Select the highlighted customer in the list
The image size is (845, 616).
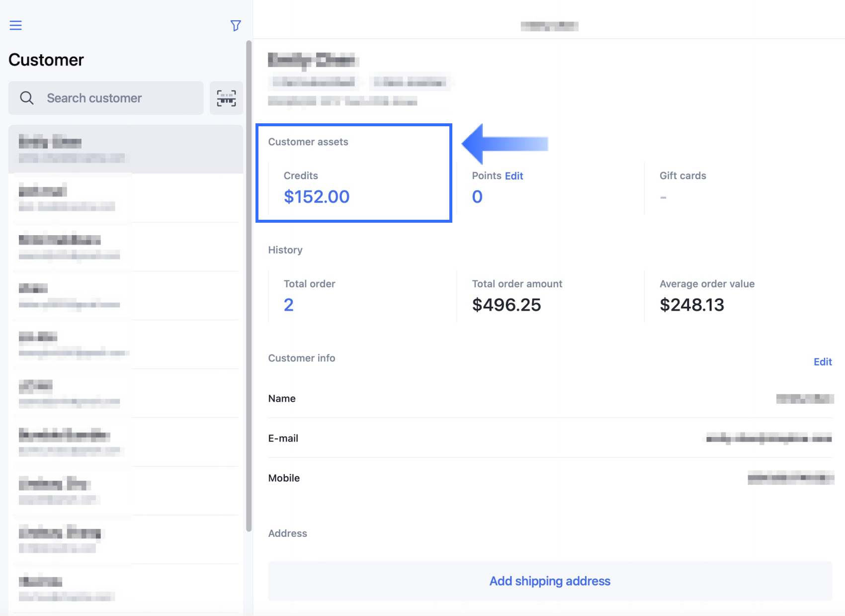point(125,149)
